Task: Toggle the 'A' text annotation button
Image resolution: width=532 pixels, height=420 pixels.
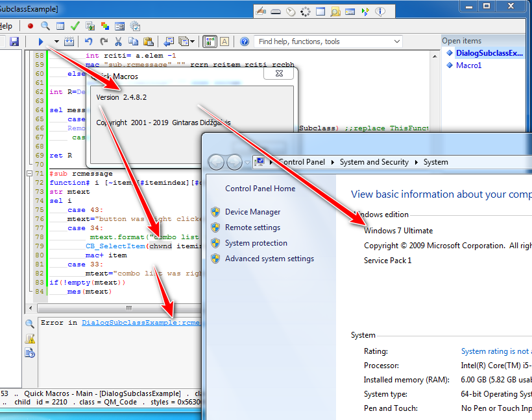Action: (224, 41)
